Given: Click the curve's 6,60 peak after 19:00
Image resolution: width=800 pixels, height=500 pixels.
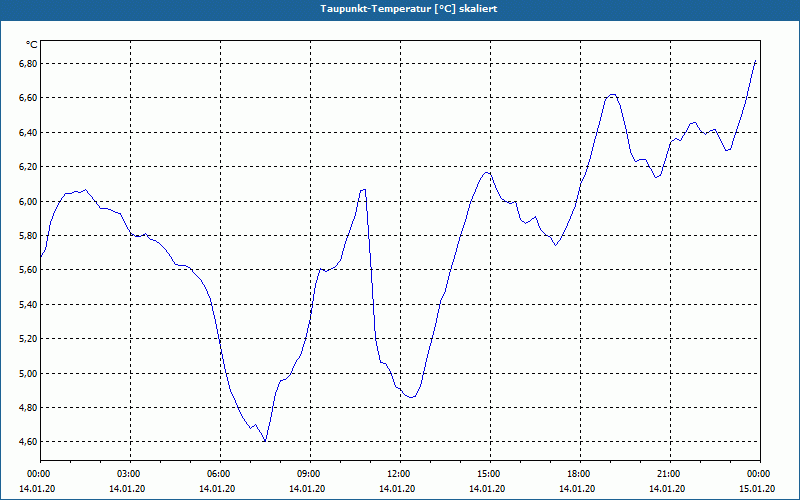Looking at the screenshot, I should pyautogui.click(x=613, y=94).
